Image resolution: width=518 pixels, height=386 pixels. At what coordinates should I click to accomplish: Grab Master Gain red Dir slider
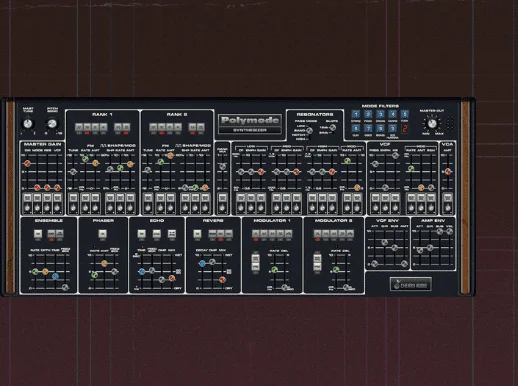pos(27,163)
